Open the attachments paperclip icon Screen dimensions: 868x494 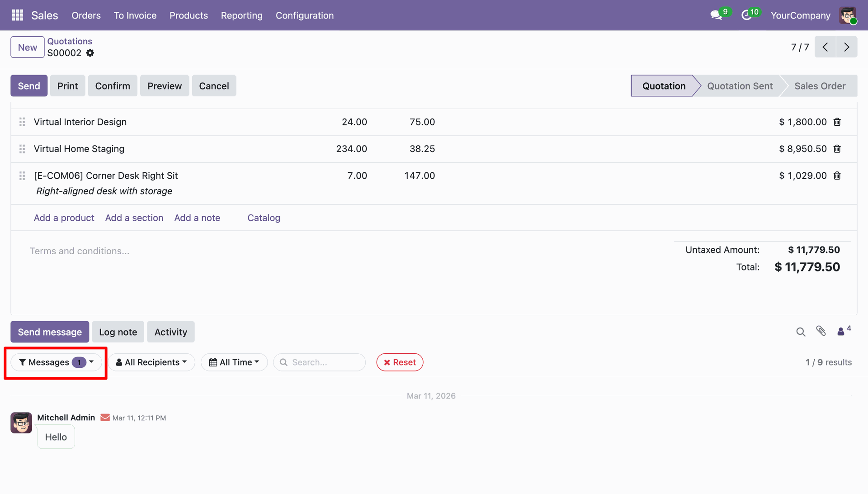coord(821,331)
